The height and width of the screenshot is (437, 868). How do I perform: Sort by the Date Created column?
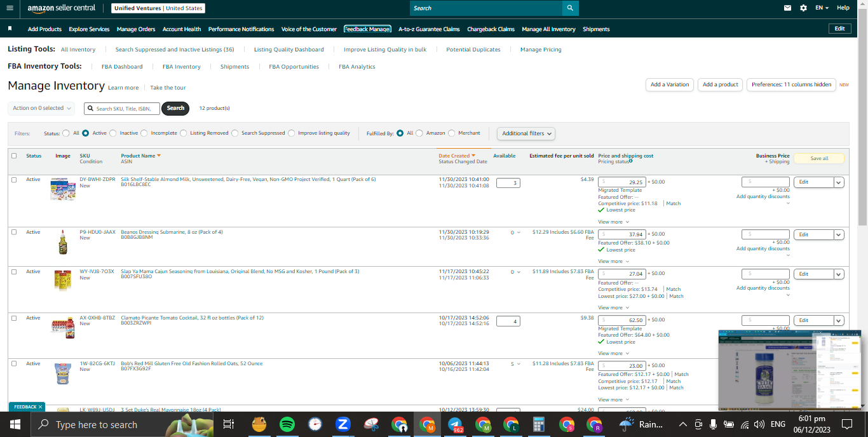coord(457,156)
